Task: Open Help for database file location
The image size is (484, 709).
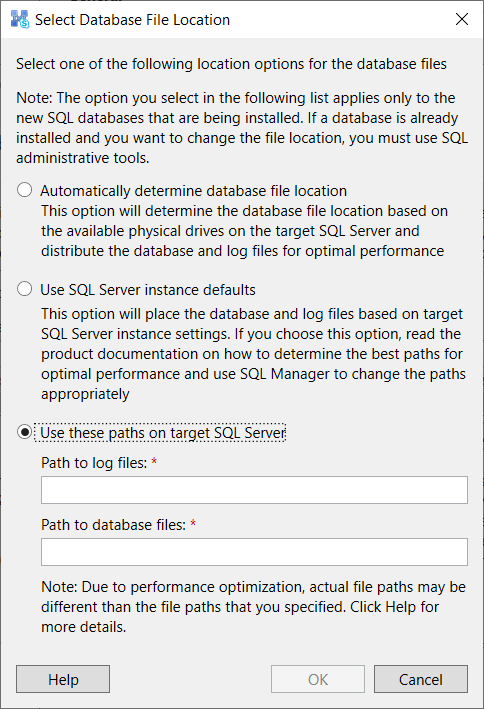Action: (x=63, y=679)
